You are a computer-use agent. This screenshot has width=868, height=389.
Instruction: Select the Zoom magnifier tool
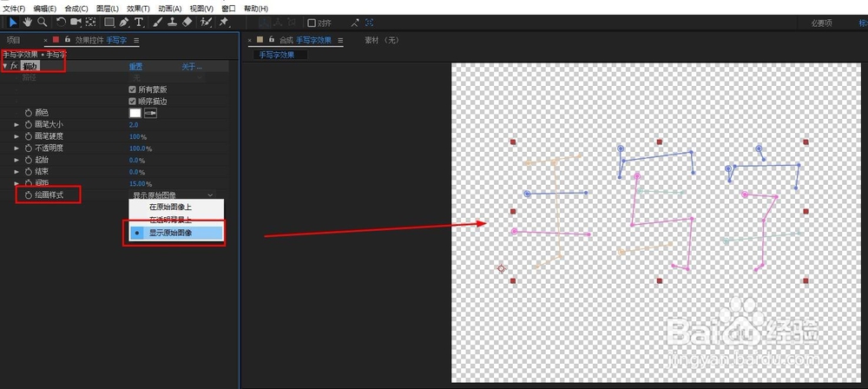coord(42,23)
